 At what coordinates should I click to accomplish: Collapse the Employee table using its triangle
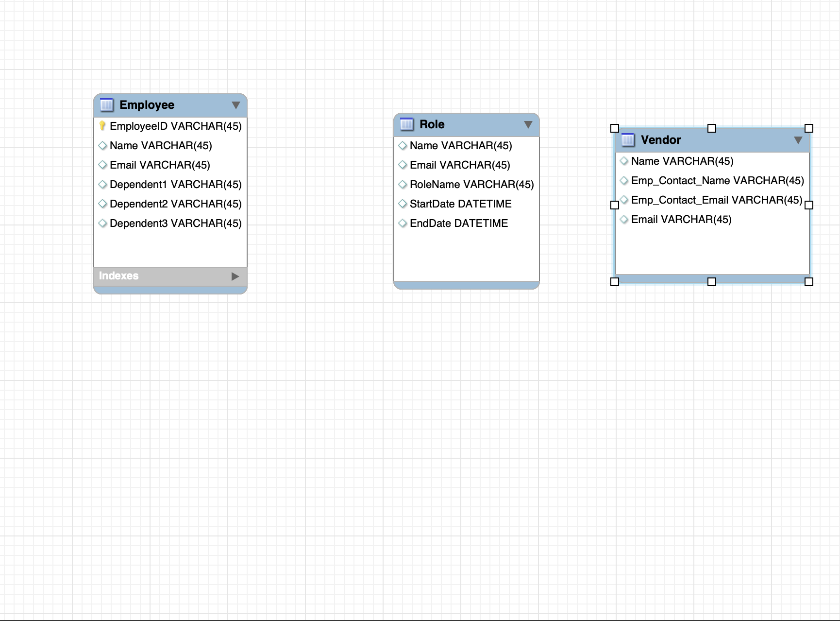[x=236, y=104]
